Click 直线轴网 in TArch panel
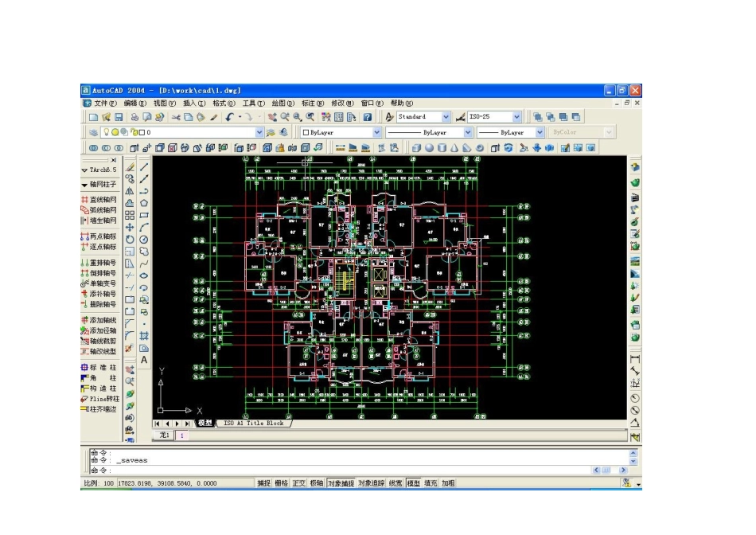This screenshot has width=756, height=535. 99,199
